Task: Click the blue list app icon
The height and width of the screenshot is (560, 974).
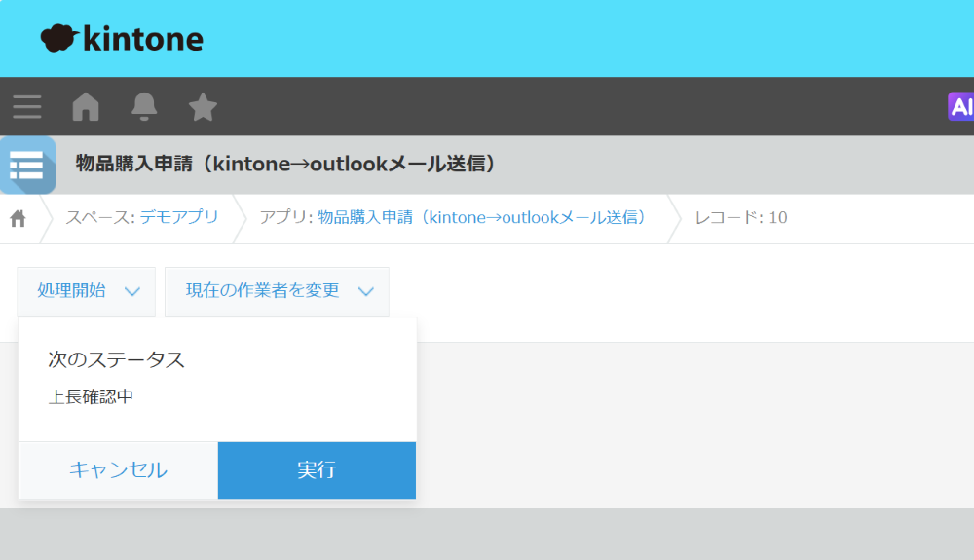Action: tap(27, 165)
